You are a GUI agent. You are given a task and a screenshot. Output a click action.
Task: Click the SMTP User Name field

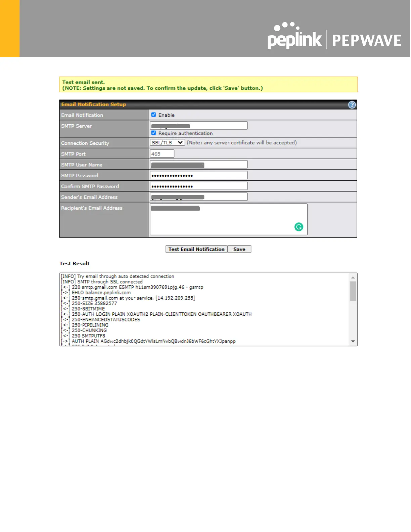point(199,165)
